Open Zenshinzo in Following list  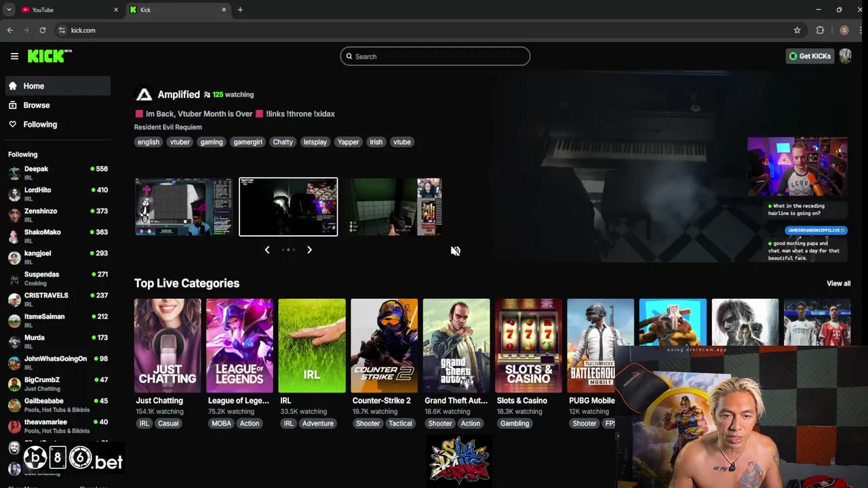point(58,215)
